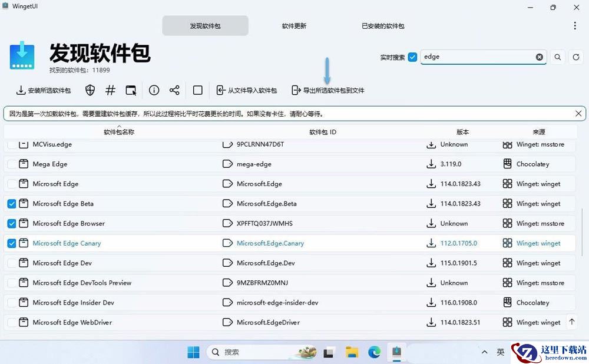Toggle the 实时搜索 checkbox
Image resolution: width=589 pixels, height=364 pixels.
412,57
